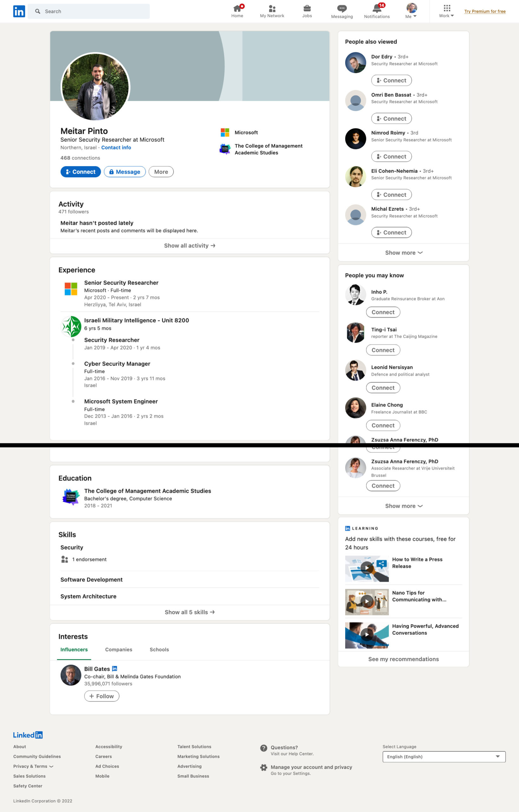The image size is (519, 812).
Task: Expand Privacy & Terms footer menu
Action: click(33, 766)
